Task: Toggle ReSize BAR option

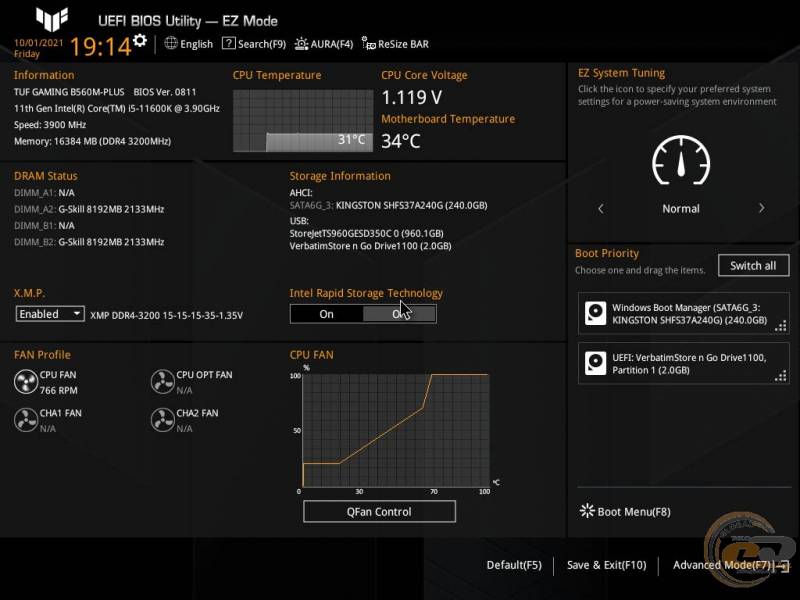Action: click(403, 44)
